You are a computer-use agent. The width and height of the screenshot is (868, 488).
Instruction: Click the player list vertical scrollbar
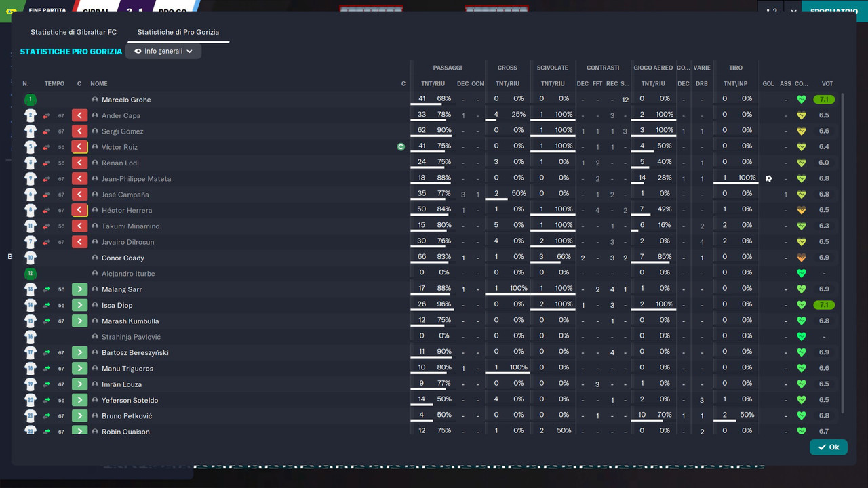[x=843, y=252]
